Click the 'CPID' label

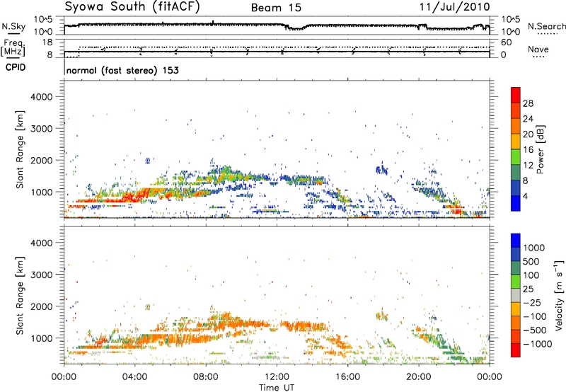(16, 67)
